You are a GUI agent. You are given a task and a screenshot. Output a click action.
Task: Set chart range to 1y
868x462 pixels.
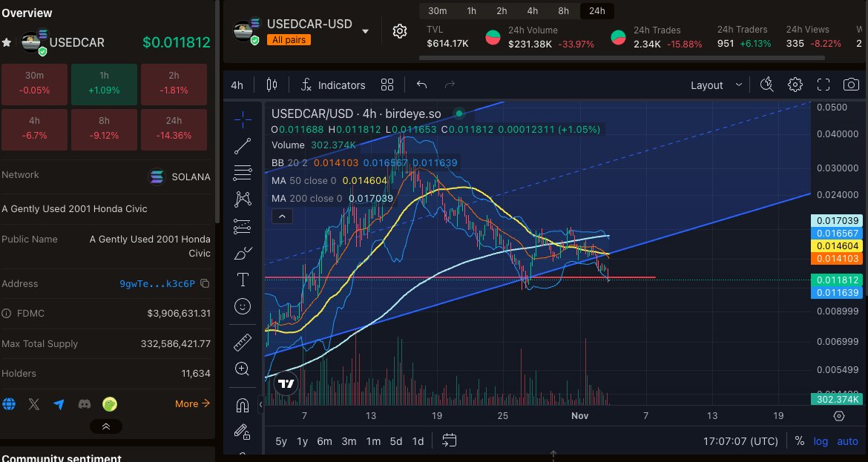pos(302,441)
